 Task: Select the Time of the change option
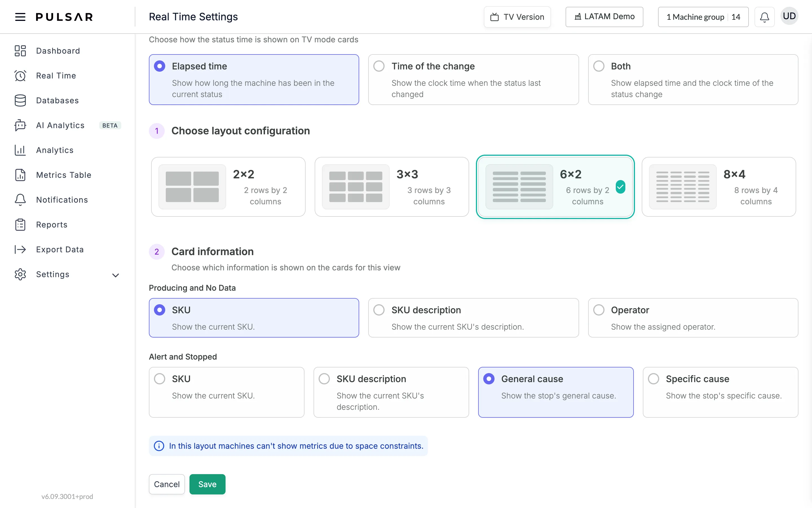pyautogui.click(x=473, y=80)
